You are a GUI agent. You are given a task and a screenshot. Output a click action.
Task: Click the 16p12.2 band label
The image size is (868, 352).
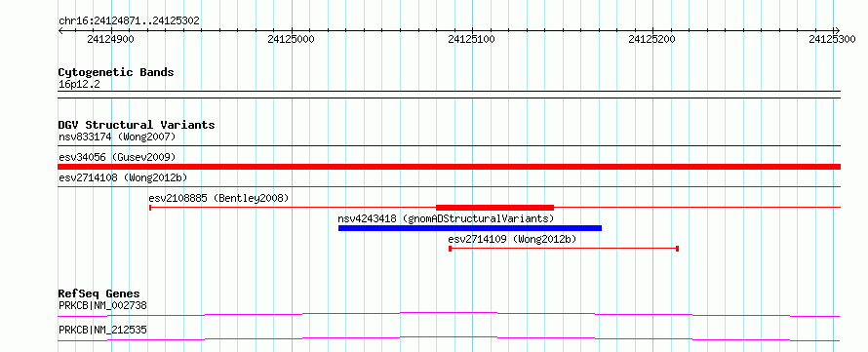click(79, 85)
